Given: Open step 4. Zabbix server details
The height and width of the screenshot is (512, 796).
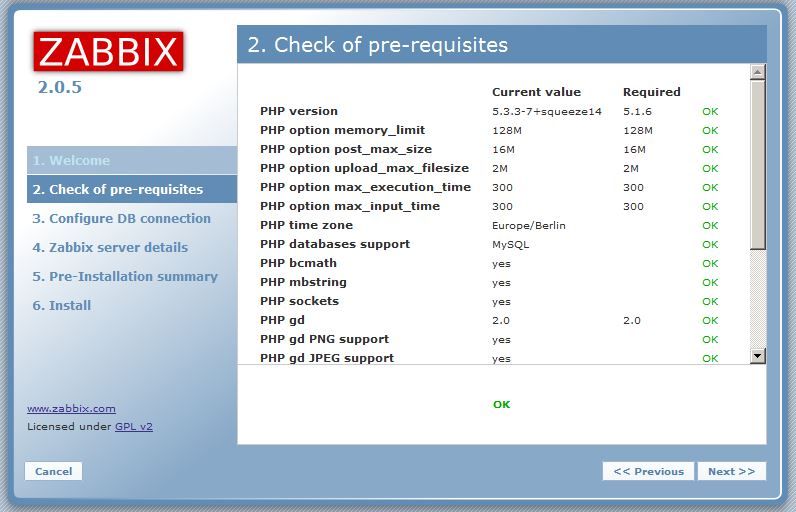Looking at the screenshot, I should point(110,248).
